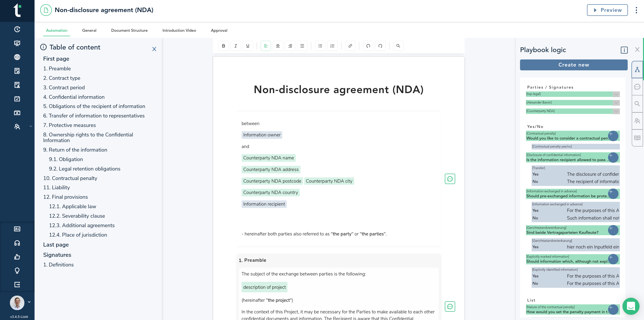
Task: Expand the [Alexander Baron] party dropdown
Action: [x=616, y=103]
